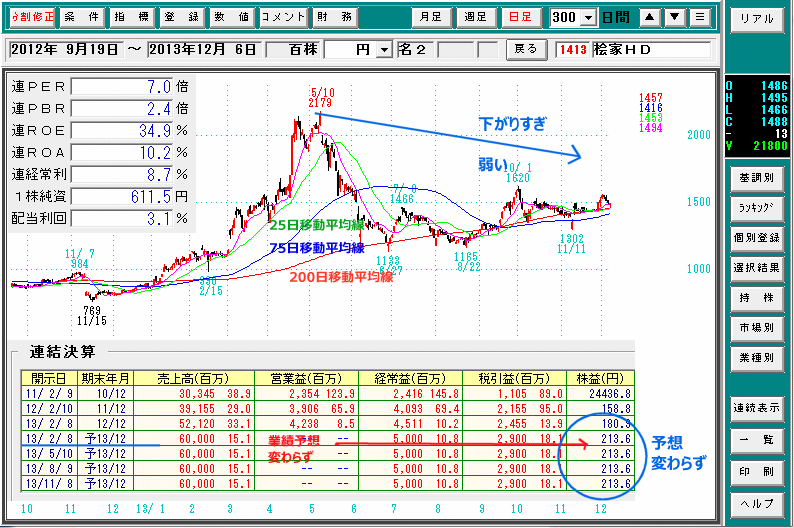Screen dimensions: 794x528
Task: Switch to 週足 chart
Action: coord(475,17)
